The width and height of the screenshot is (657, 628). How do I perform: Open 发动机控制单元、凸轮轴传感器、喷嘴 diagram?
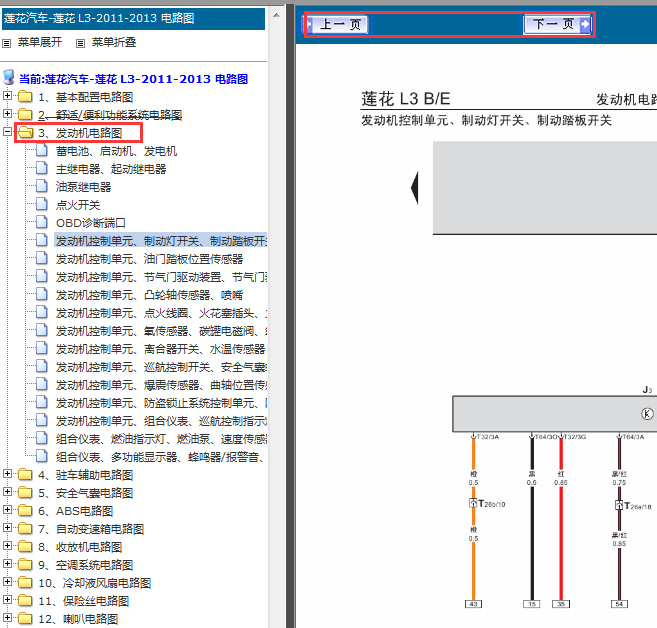coord(150,295)
